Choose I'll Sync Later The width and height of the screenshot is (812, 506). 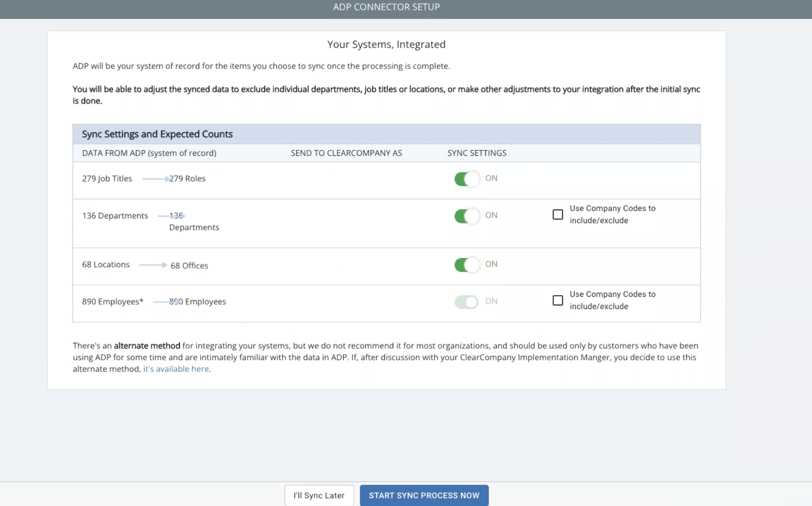[x=319, y=495]
